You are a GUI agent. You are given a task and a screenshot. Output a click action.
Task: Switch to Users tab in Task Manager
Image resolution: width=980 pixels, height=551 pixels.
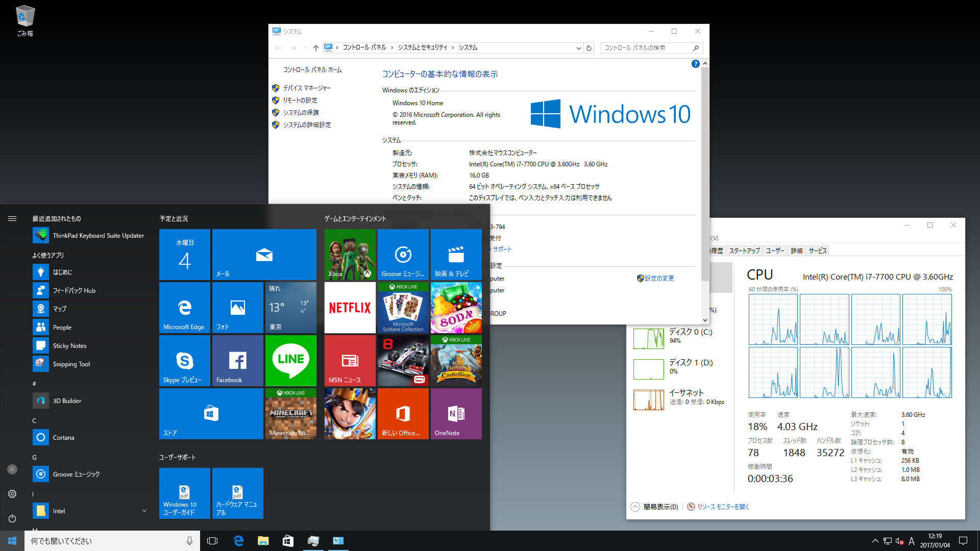(x=775, y=251)
